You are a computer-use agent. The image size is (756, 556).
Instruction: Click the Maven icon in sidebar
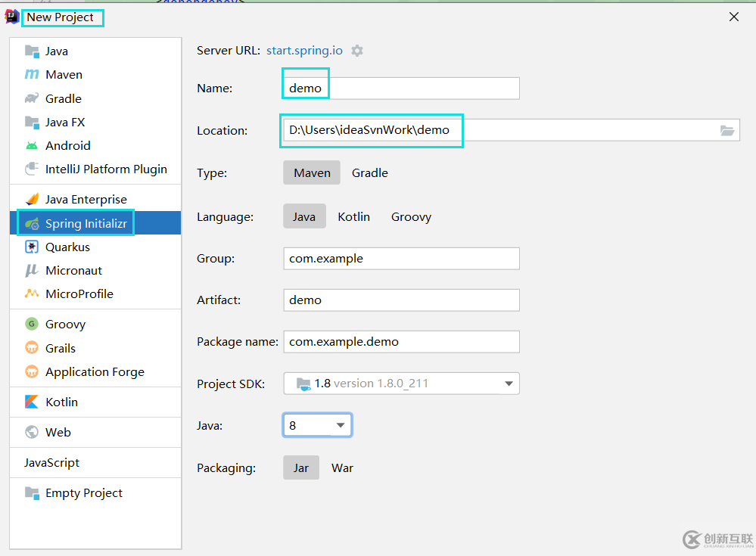(32, 75)
